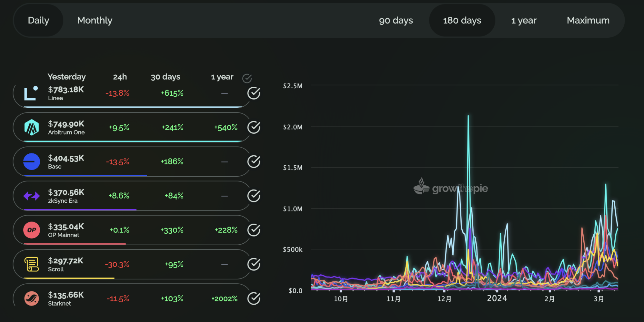Image resolution: width=644 pixels, height=322 pixels.
Task: Switch to the Daily view
Action: [38, 20]
